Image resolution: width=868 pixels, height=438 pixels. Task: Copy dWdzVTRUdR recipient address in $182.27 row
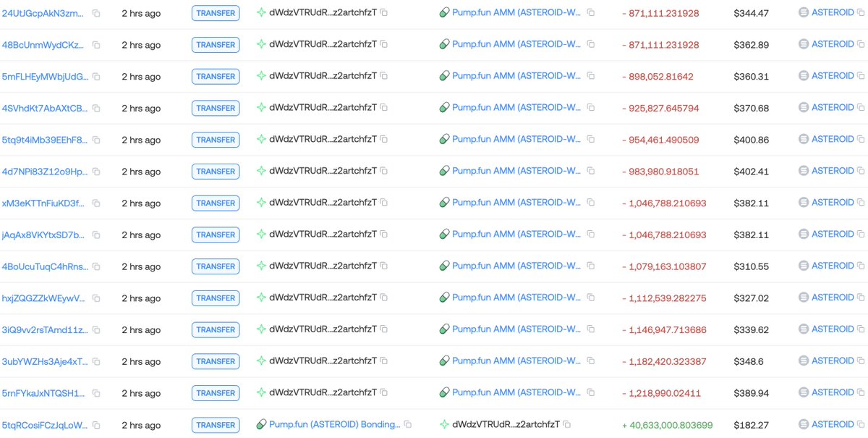click(567, 424)
